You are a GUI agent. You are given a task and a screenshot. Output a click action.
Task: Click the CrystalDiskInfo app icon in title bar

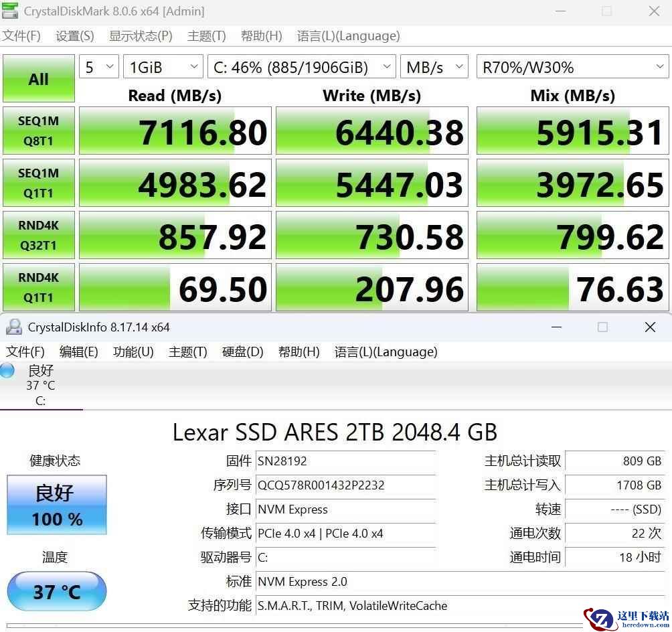(x=13, y=327)
